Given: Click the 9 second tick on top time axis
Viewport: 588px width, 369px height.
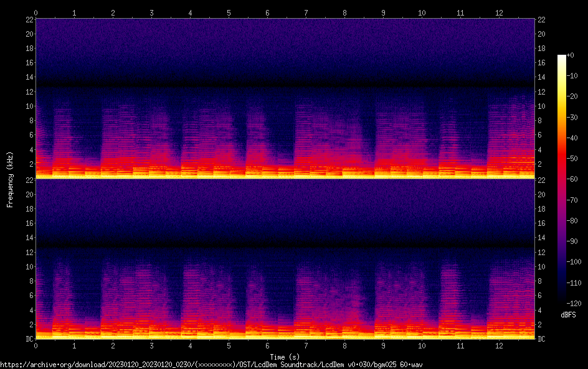Looking at the screenshot, I should pyautogui.click(x=383, y=12).
